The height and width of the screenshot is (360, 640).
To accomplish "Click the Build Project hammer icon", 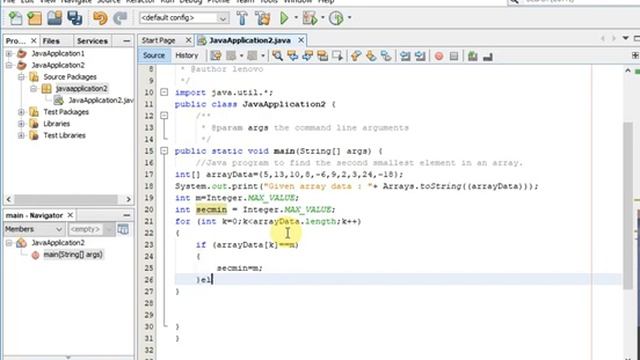I will pos(242,18).
